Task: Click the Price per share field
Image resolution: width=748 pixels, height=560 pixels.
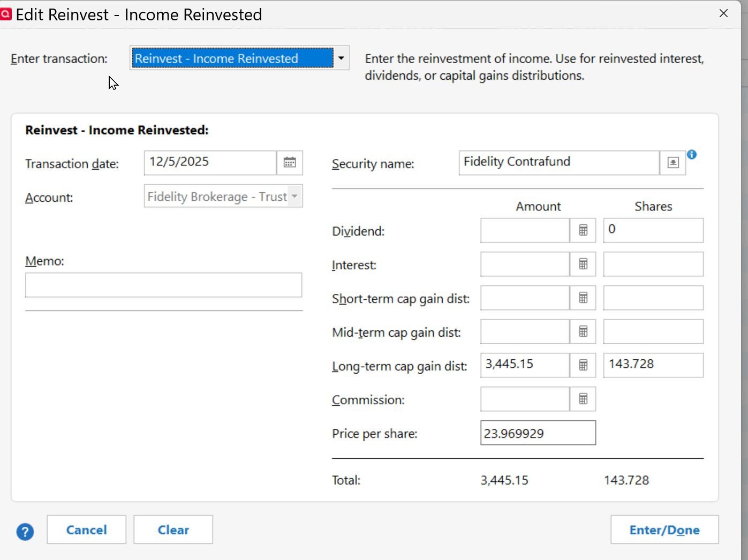Action: (538, 433)
